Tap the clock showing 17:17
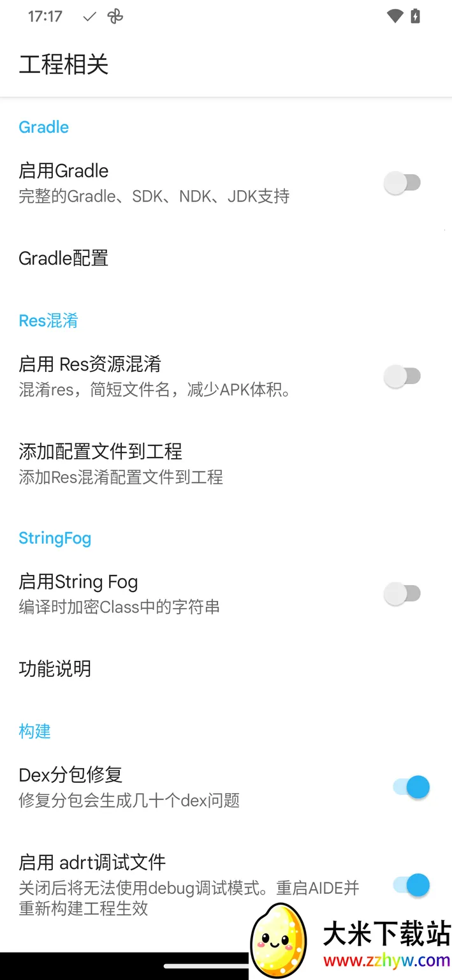 [x=45, y=17]
